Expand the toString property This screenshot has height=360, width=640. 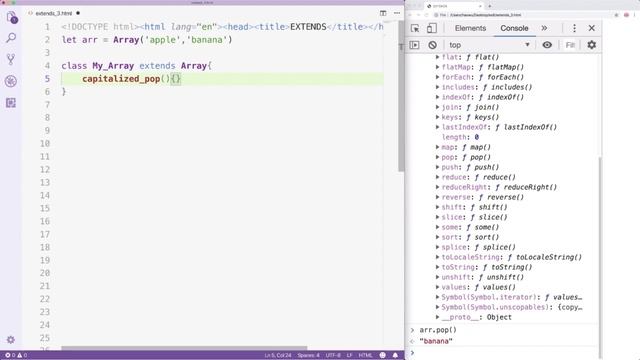pyautogui.click(x=438, y=267)
